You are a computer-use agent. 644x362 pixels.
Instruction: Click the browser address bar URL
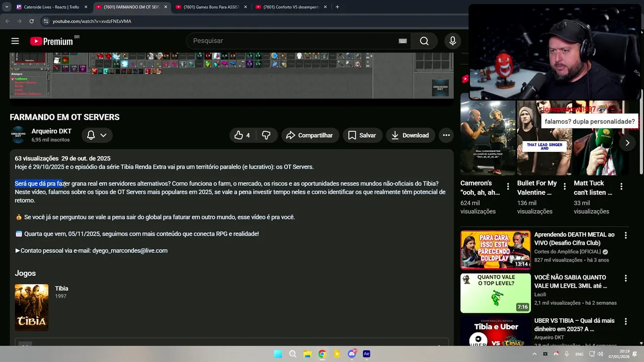click(92, 21)
